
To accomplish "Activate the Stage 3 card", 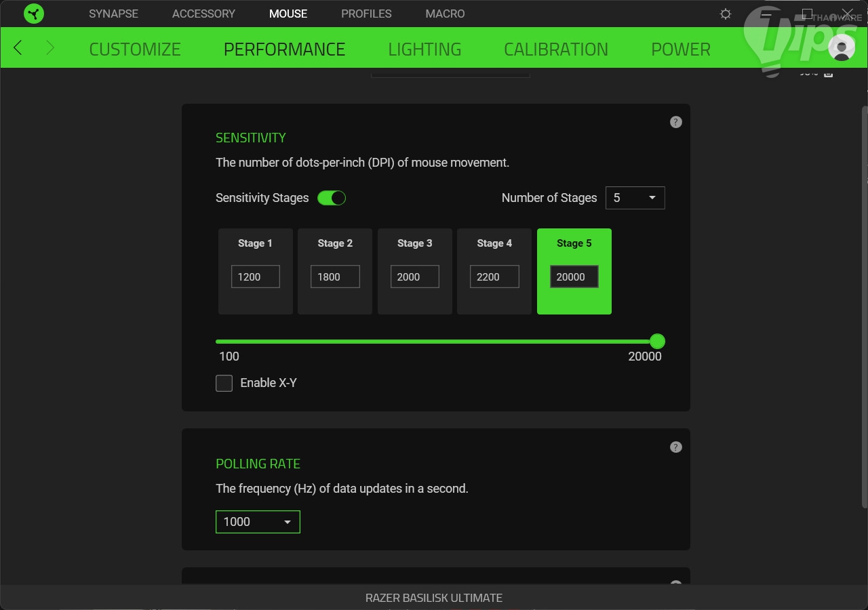I will click(415, 271).
